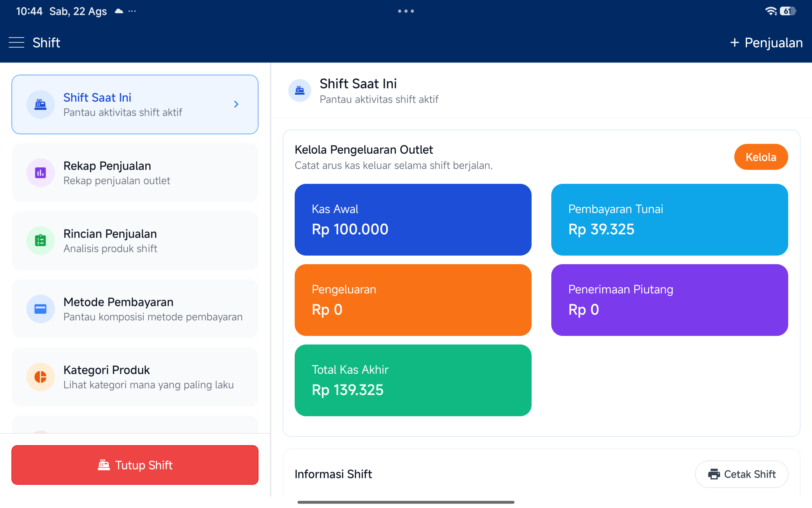Image resolution: width=812 pixels, height=508 pixels.
Task: Tap the Rp 39.325 cash payment value
Action: (x=601, y=230)
